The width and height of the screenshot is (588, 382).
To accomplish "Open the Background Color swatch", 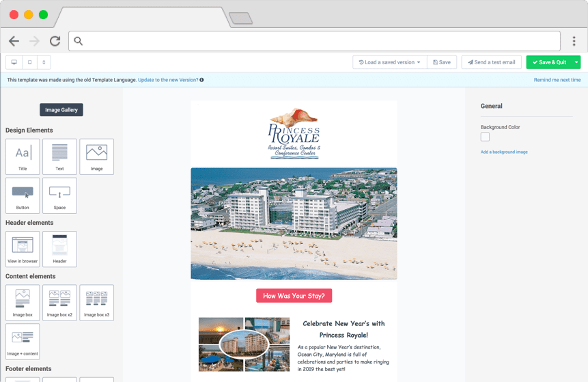I will pos(485,137).
